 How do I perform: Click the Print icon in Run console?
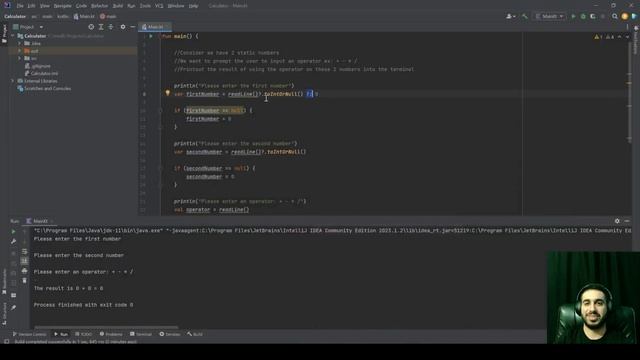tap(24, 271)
